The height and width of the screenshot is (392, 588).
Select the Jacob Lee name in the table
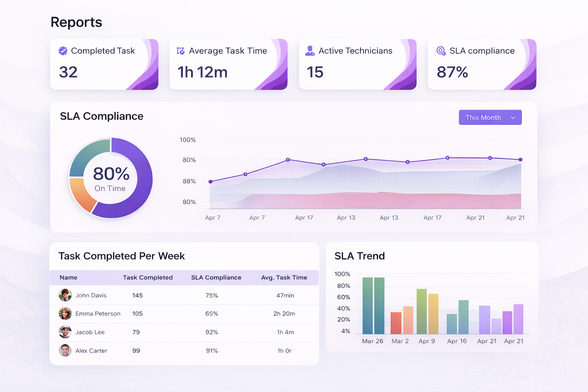point(90,332)
